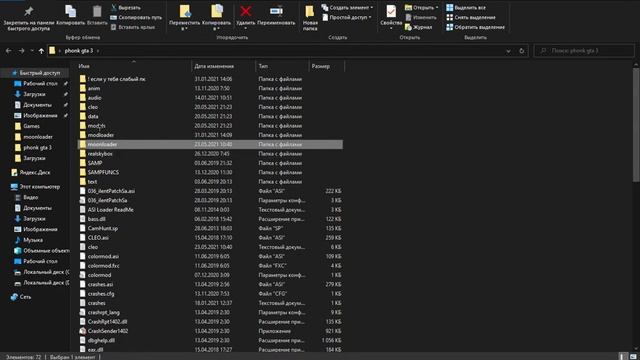Click Обратить выделение in ribbon
Image resolution: width=640 pixels, height=360 pixels.
pos(476,27)
